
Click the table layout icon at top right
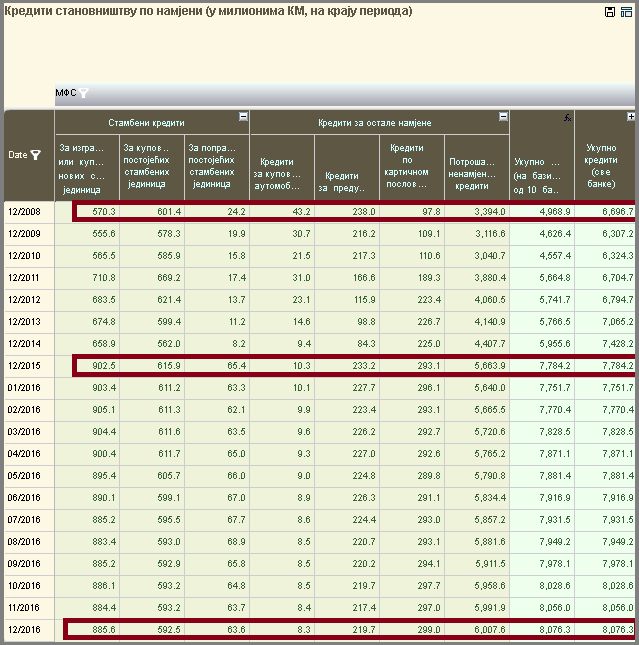click(x=625, y=11)
